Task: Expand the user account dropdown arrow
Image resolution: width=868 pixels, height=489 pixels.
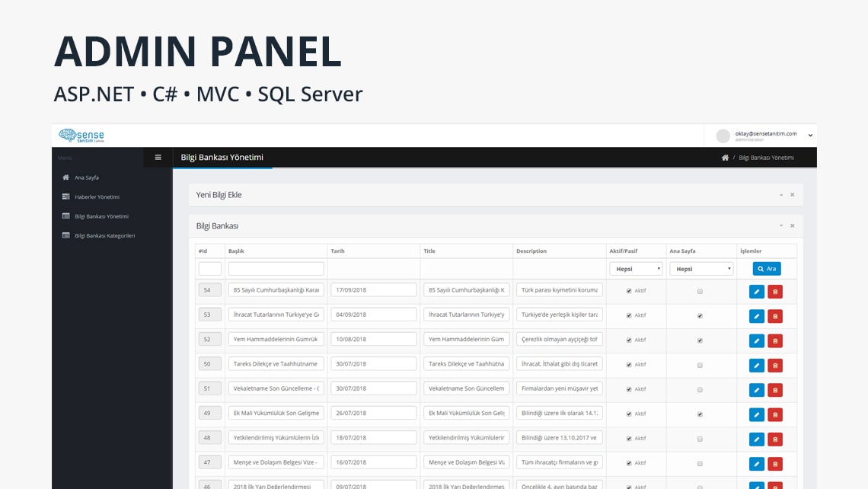Action: click(x=810, y=136)
